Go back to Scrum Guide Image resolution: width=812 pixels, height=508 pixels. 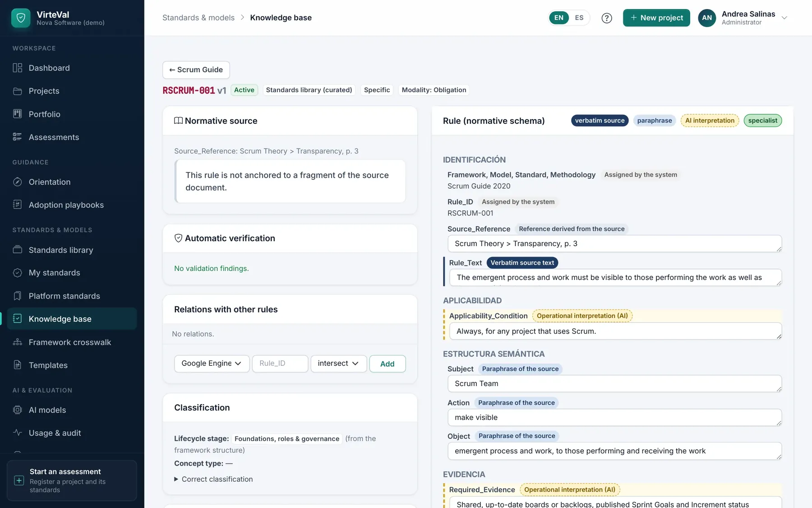pyautogui.click(x=196, y=70)
